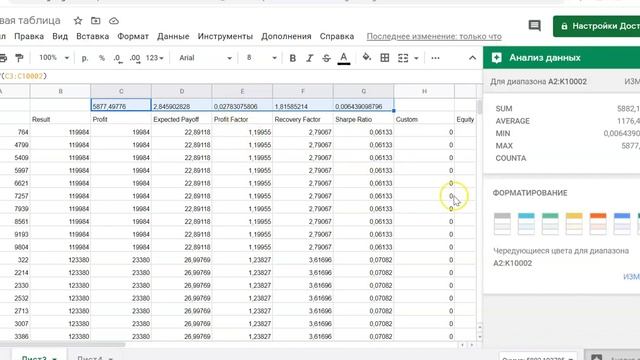640x360 pixels.
Task: Open the Справка menu
Action: pyautogui.click(x=337, y=36)
